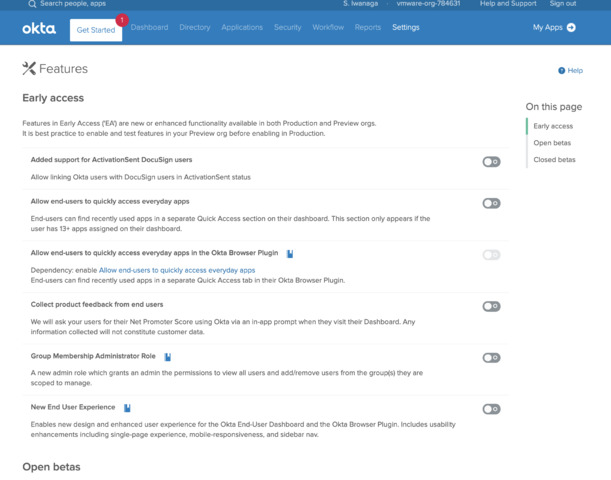This screenshot has height=480, width=611.
Task: Click the Okta logo
Action: [x=39, y=28]
